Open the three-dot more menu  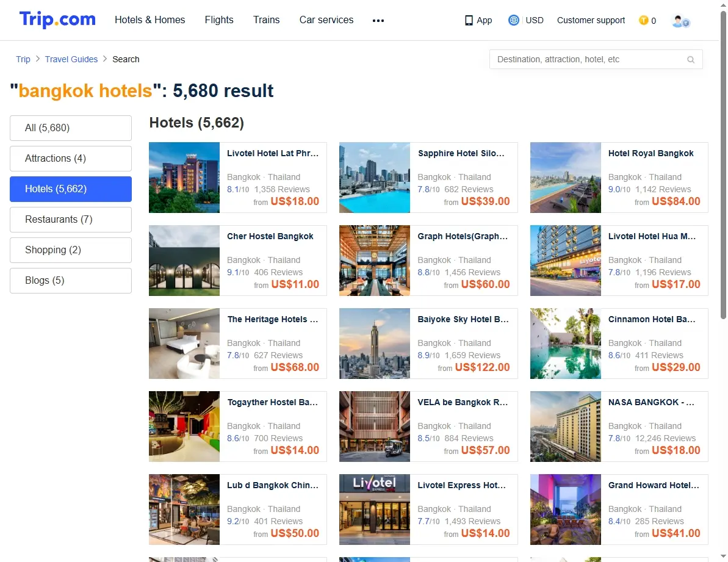click(x=378, y=20)
